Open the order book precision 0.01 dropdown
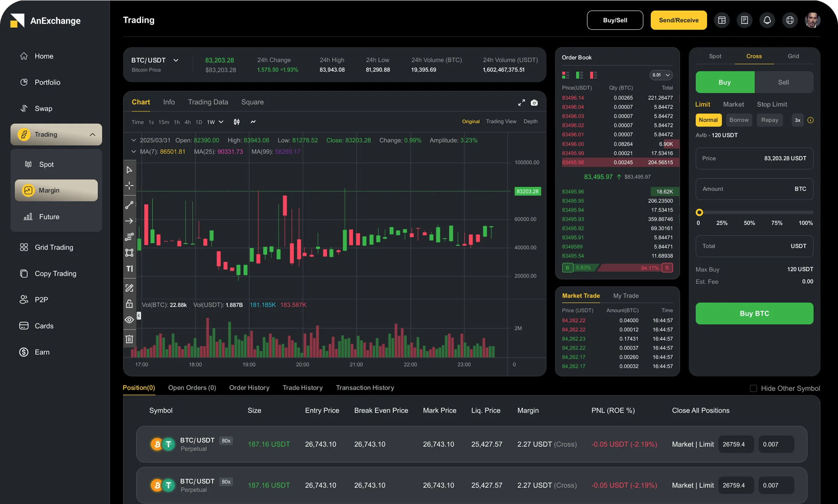Image resolution: width=838 pixels, height=504 pixels. [x=660, y=75]
